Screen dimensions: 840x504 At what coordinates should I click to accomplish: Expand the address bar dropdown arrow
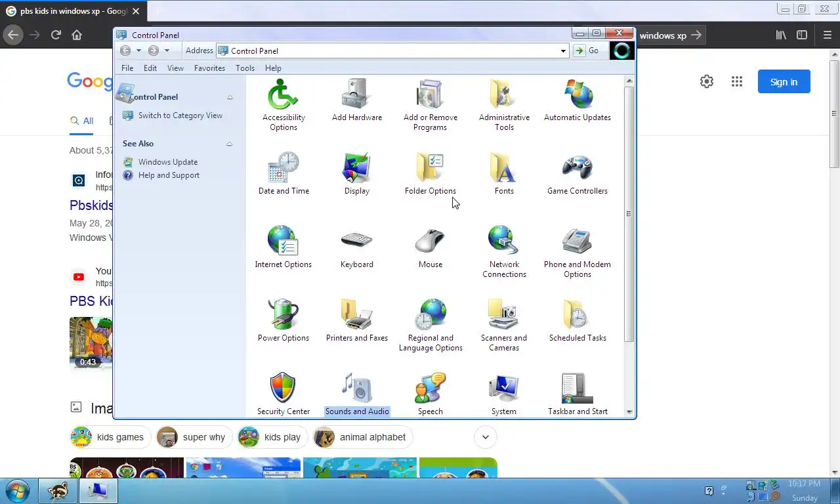563,51
